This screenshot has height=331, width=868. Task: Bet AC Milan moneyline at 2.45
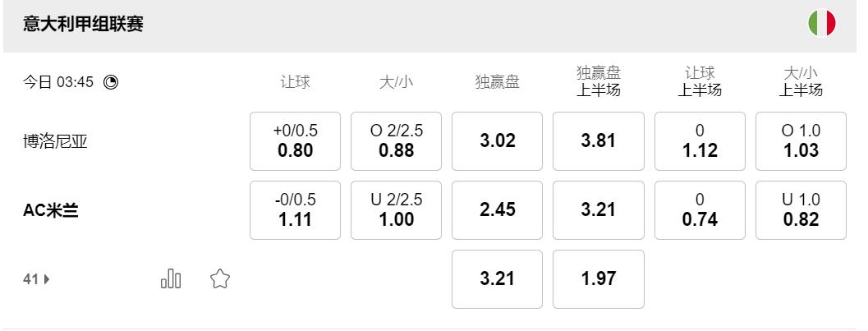(x=497, y=210)
